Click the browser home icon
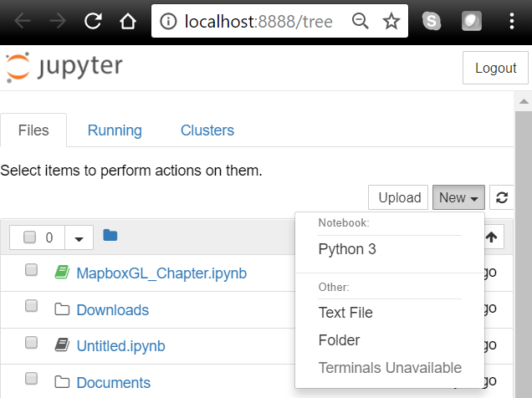The width and height of the screenshot is (532, 398). click(x=126, y=22)
